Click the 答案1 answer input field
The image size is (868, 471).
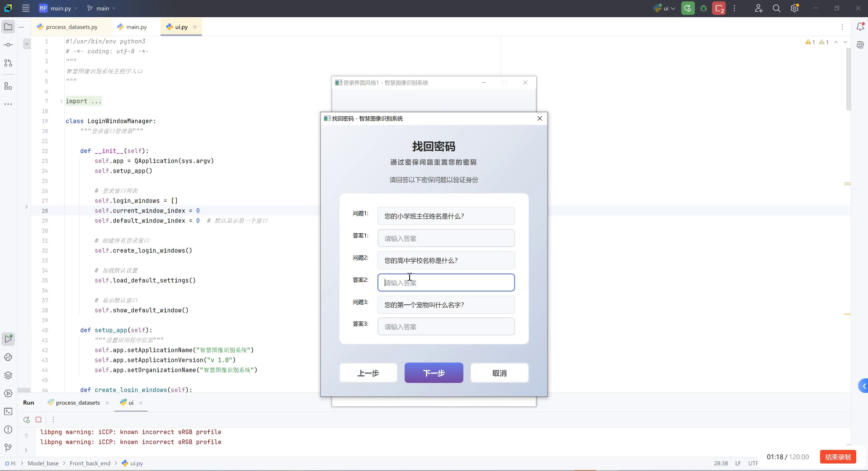click(x=446, y=238)
